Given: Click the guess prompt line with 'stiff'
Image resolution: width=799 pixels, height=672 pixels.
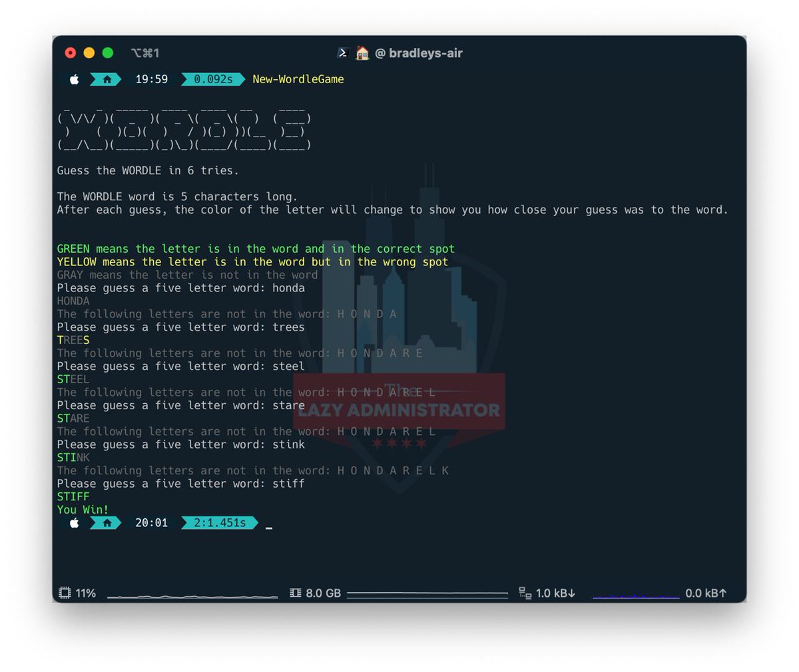Looking at the screenshot, I should 181,484.
